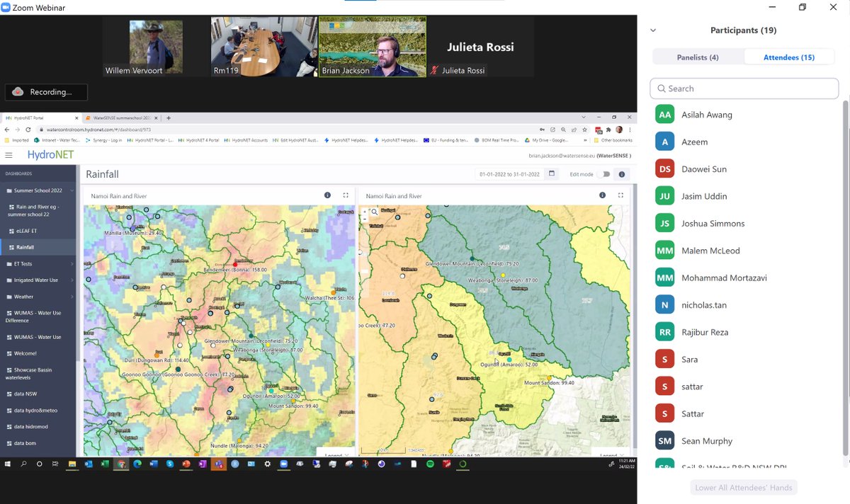Image resolution: width=850 pixels, height=504 pixels.
Task: Expand the Legend on the right map
Action: pyautogui.click(x=611, y=455)
